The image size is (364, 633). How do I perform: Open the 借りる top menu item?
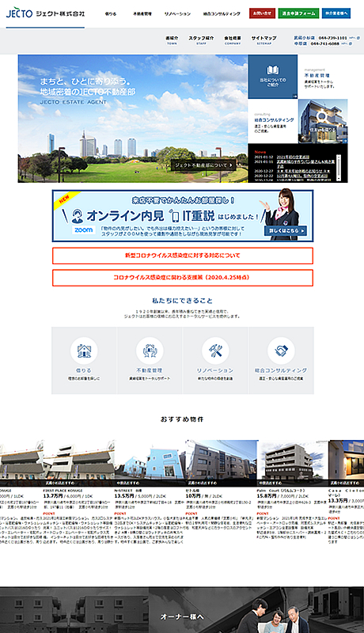(x=111, y=13)
